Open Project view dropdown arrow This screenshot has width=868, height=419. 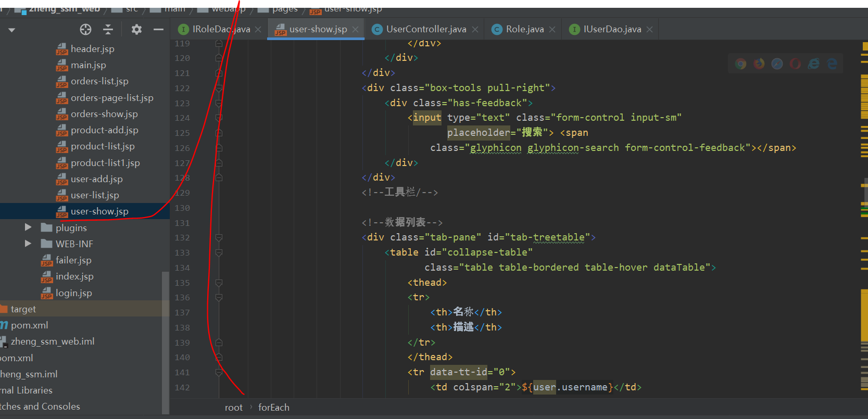(x=11, y=30)
